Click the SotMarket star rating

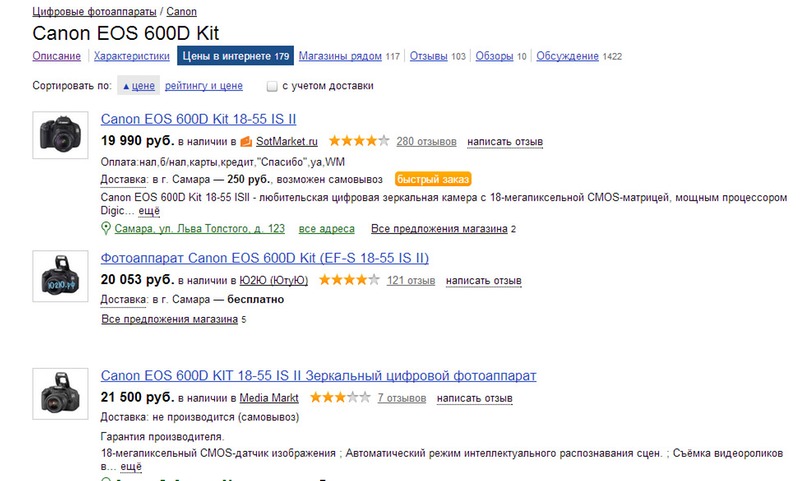359,141
